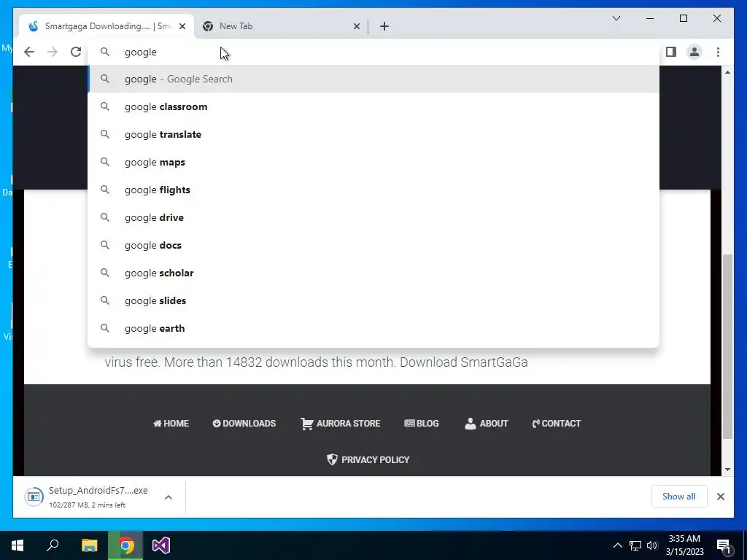
Task: Click the page vertical scrollbar thumb
Action: [727, 346]
